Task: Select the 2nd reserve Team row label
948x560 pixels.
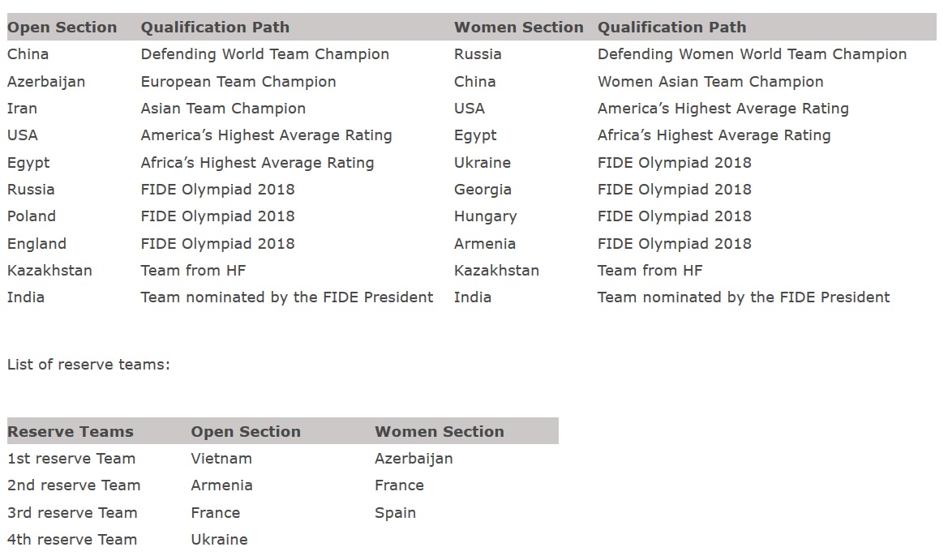Action: click(x=74, y=485)
